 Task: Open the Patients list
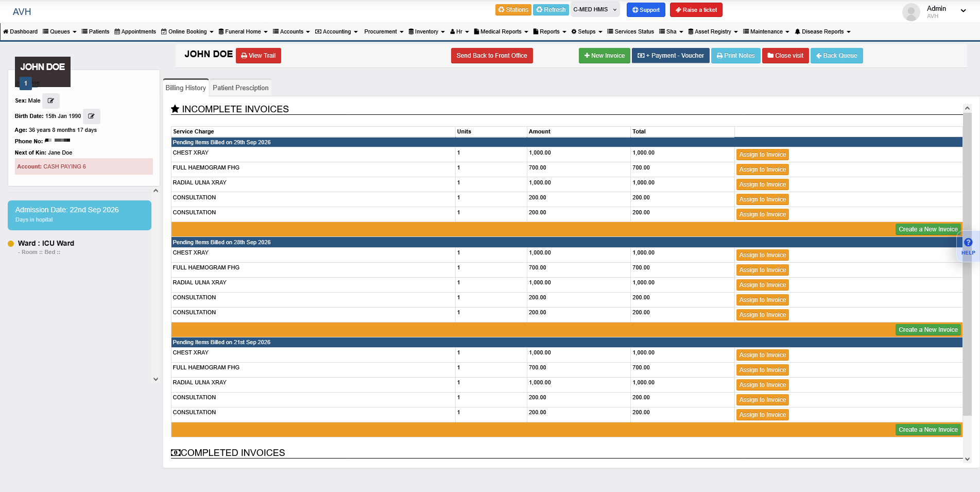96,31
